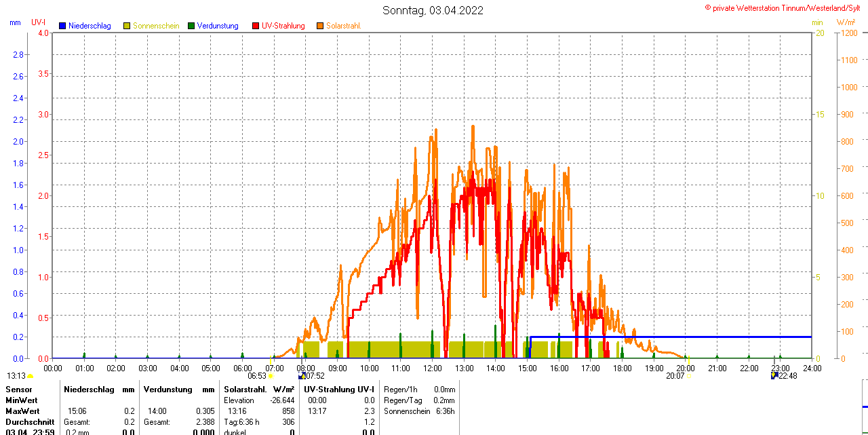The height and width of the screenshot is (435, 868).
Task: Click the Solarstrahl. legend label
Action: point(343,26)
